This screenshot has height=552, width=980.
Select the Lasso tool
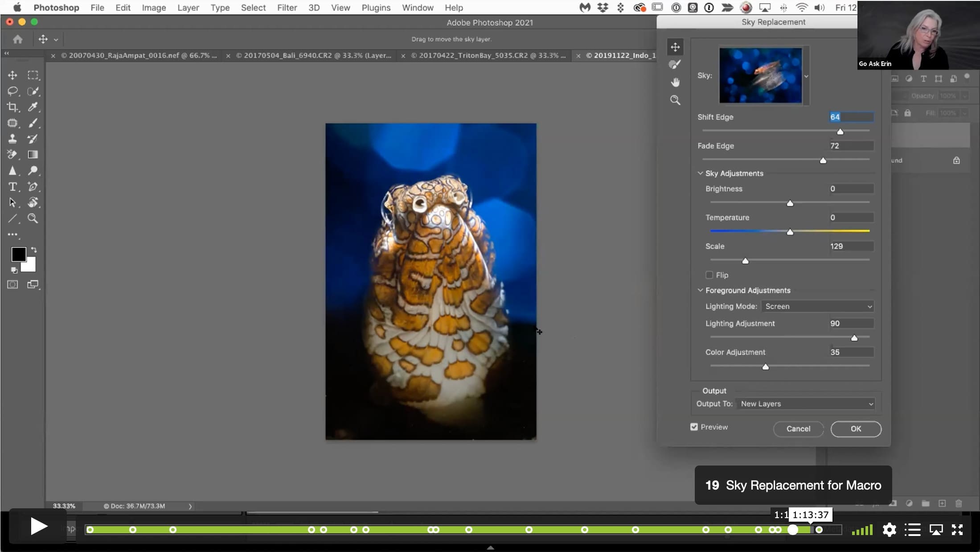[12, 91]
